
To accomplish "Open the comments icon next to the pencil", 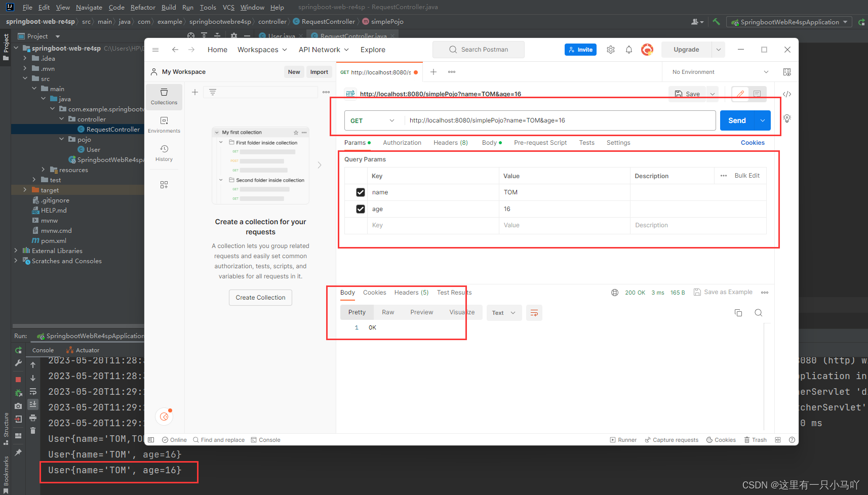I will click(x=757, y=94).
